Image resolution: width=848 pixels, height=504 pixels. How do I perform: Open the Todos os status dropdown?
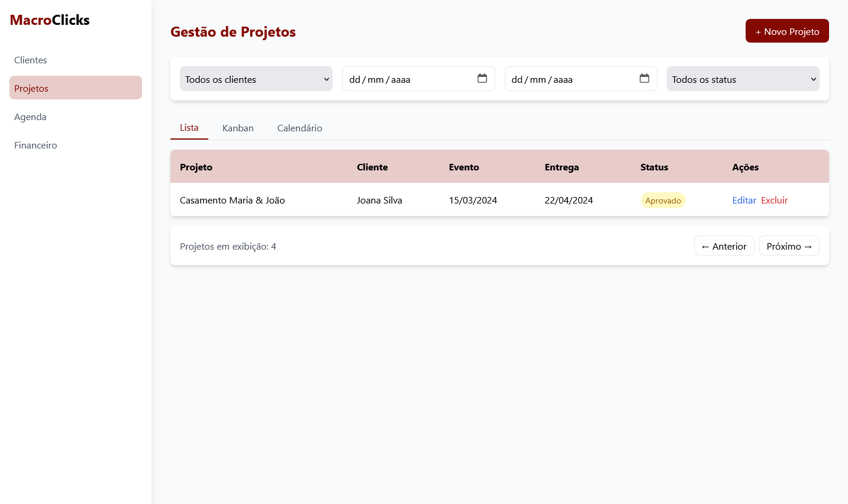[x=743, y=79]
